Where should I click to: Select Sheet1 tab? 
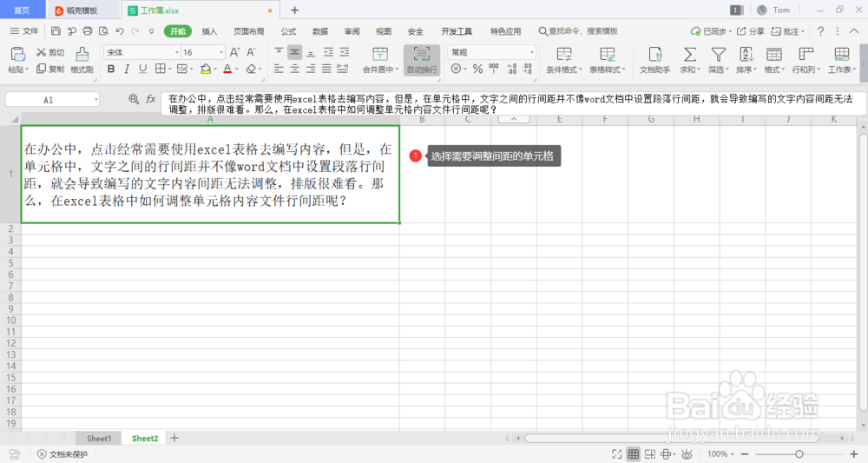99,438
